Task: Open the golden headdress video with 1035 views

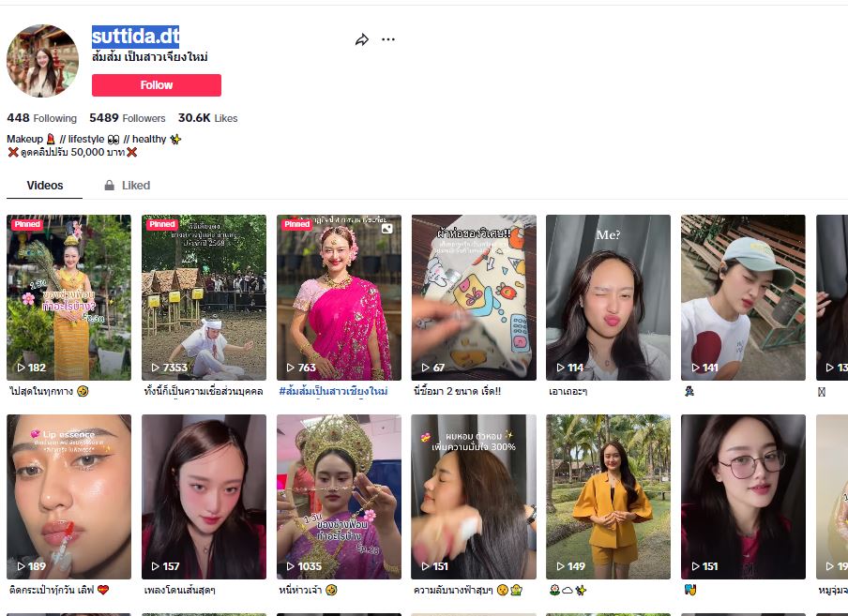Action: pyautogui.click(x=339, y=497)
